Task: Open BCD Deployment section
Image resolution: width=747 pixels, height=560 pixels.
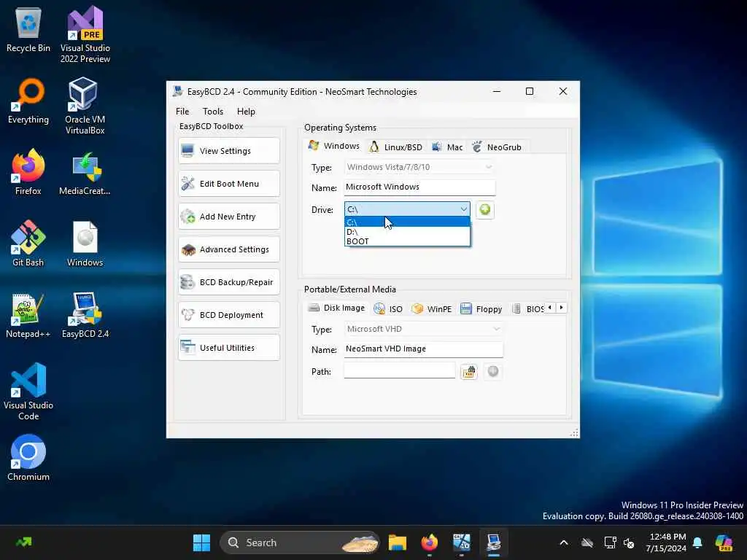Action: click(228, 315)
